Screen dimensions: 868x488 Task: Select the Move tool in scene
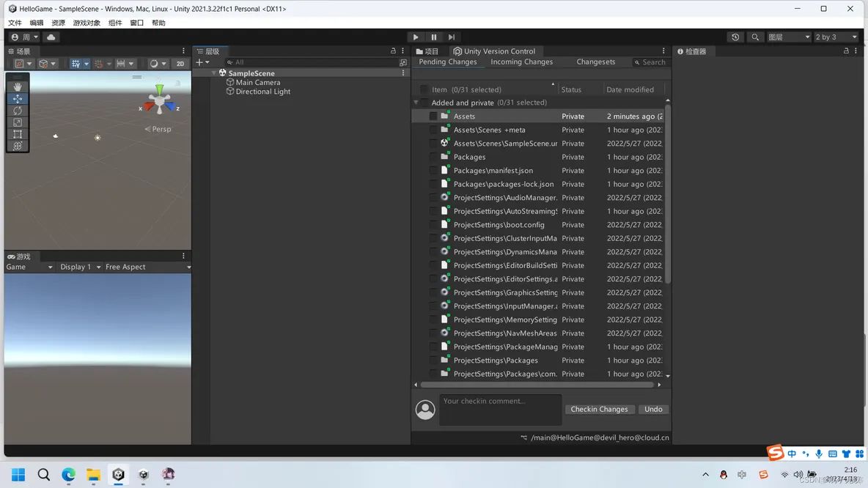(x=18, y=98)
